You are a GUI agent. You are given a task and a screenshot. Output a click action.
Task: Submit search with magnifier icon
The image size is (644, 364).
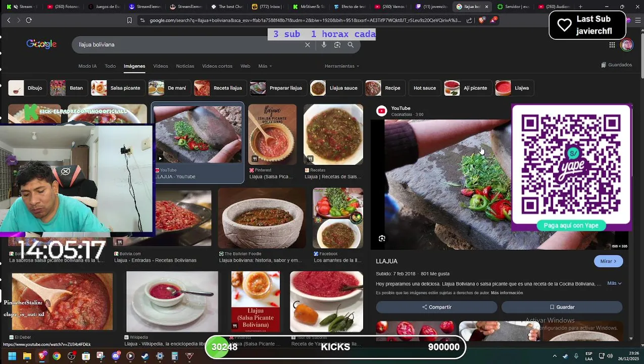pyautogui.click(x=351, y=44)
